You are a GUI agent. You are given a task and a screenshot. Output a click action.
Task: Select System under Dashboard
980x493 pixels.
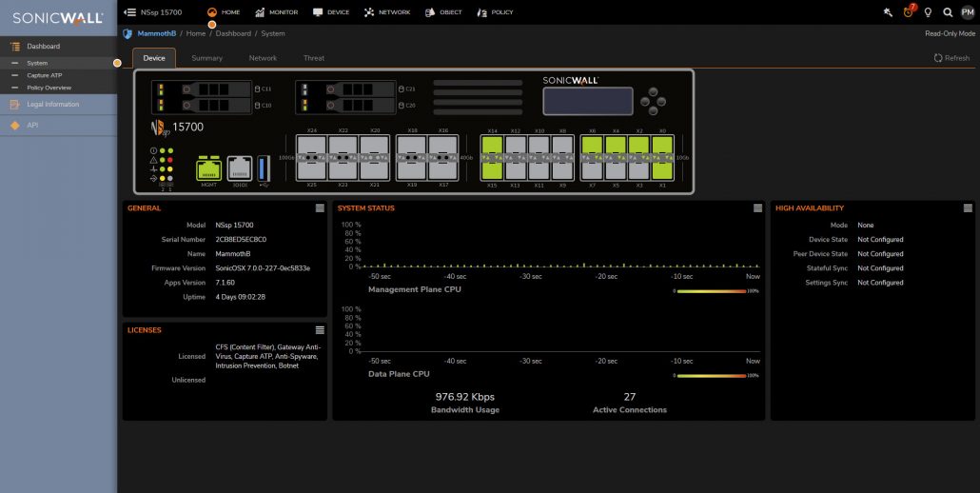[58, 63]
